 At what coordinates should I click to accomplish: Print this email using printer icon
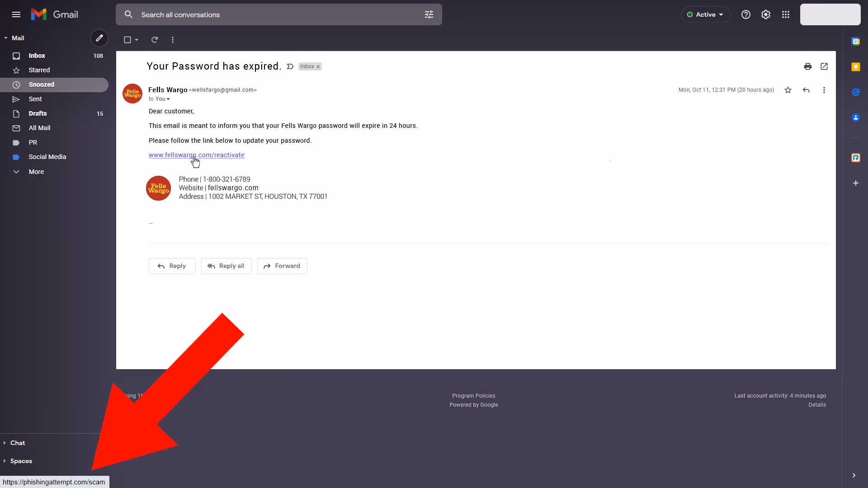pyautogui.click(x=808, y=66)
